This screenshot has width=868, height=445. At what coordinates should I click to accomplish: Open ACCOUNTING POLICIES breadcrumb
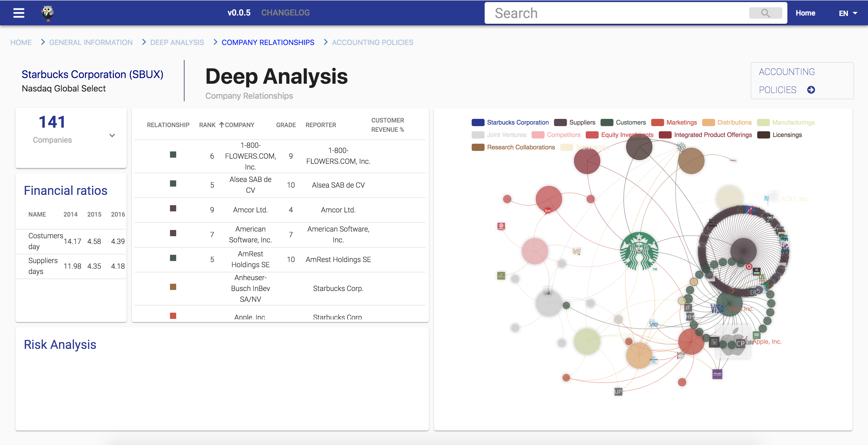[x=372, y=42]
